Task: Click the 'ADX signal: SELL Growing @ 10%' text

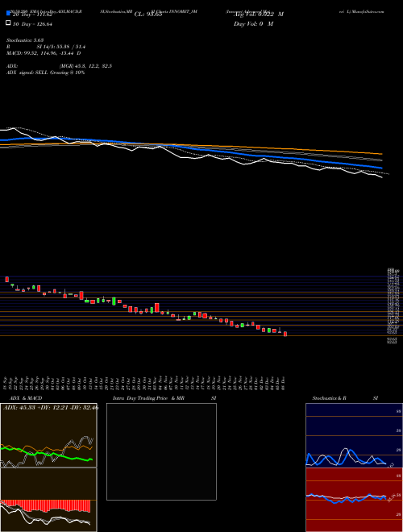Action: (45, 73)
